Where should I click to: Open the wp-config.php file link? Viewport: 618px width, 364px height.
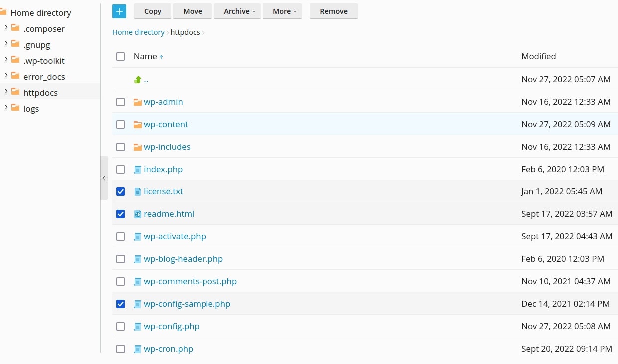pyautogui.click(x=172, y=326)
